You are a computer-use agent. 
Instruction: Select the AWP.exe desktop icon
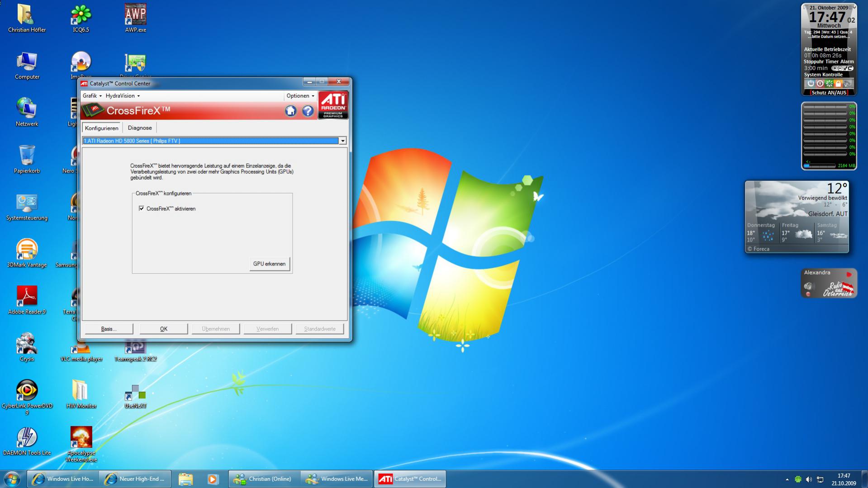coord(135,18)
